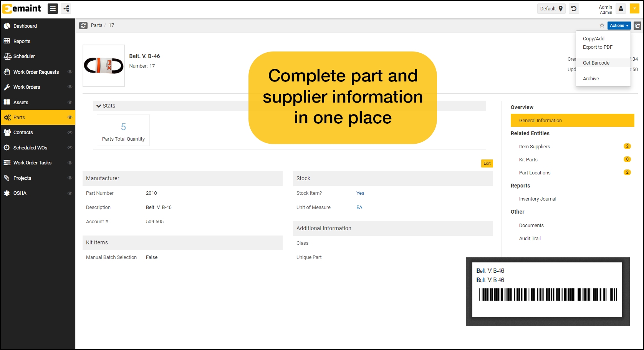Toggle eye icon for Assets
The width and height of the screenshot is (644, 350).
[x=70, y=102]
